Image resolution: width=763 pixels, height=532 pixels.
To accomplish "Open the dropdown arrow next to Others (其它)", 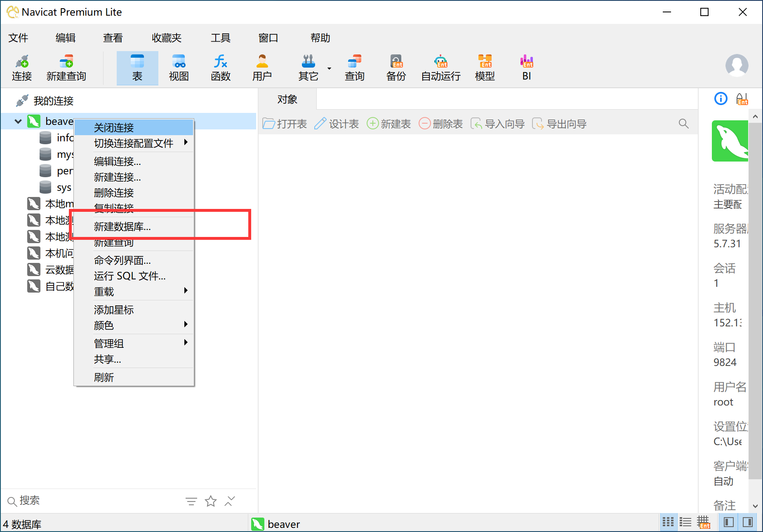I will click(x=329, y=68).
